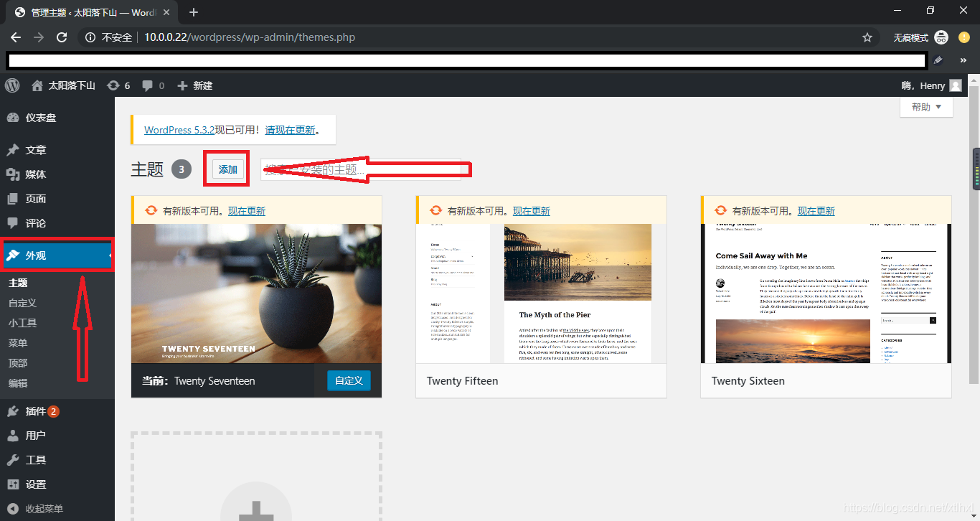Viewport: 980px width, 521px height.
Task: Click '添加' add theme button
Action: [x=228, y=169]
